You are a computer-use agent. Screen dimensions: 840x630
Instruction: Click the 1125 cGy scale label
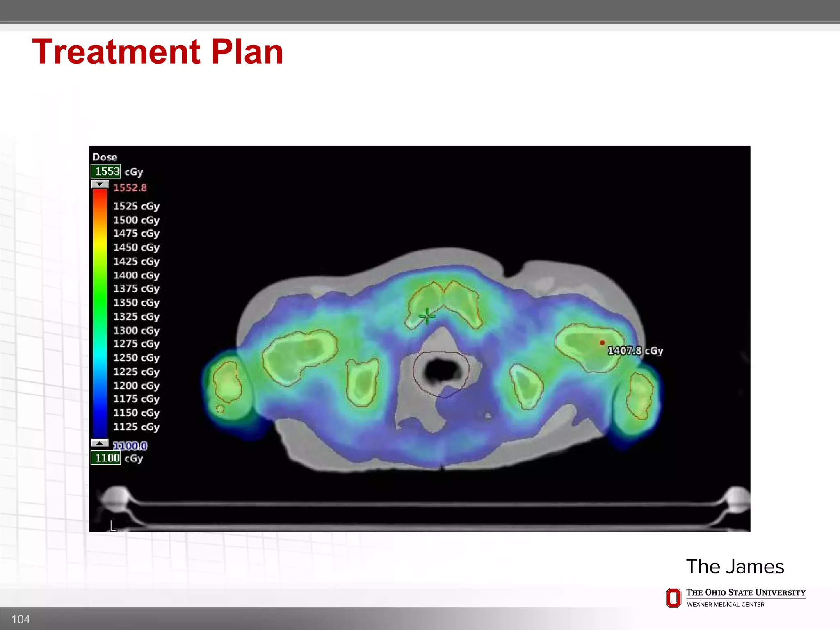(136, 427)
